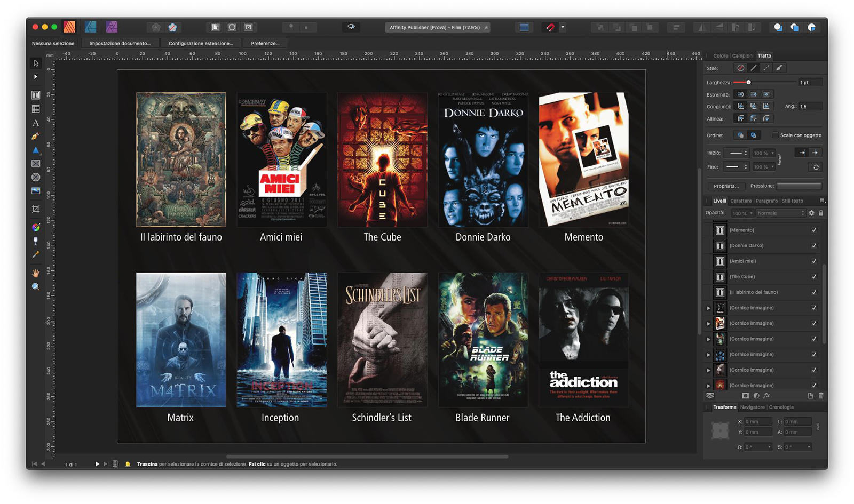Switch to the Designer persona
This screenshot has height=504, width=854.
click(x=91, y=27)
